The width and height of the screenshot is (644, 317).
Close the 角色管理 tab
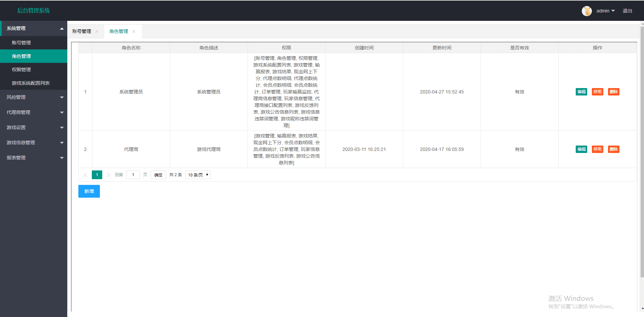click(x=134, y=32)
